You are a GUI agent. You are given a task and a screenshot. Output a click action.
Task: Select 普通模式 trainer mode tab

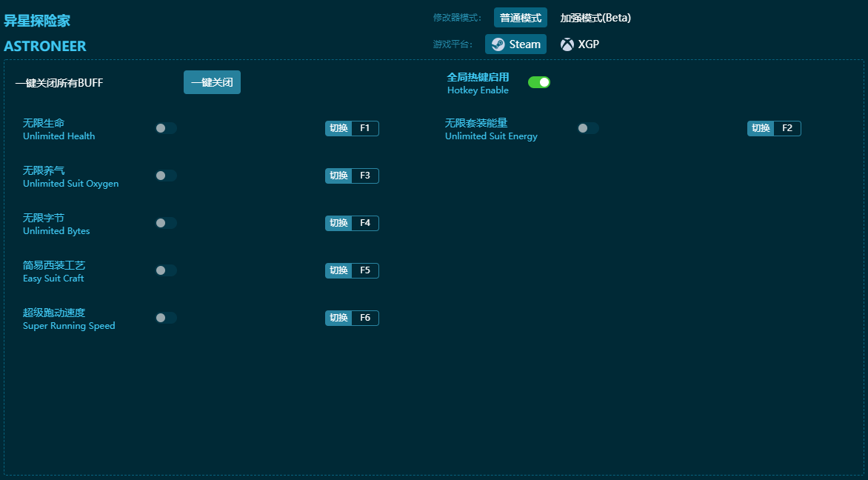[x=520, y=18]
